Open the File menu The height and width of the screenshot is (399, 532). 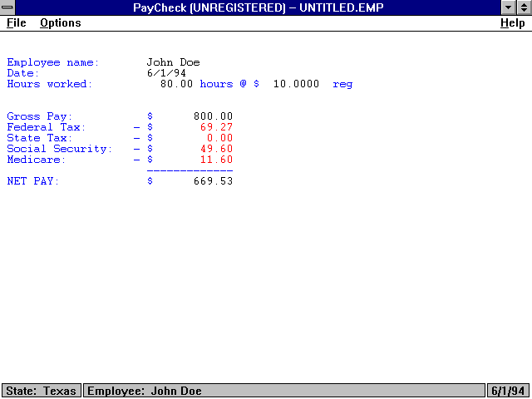pos(17,23)
